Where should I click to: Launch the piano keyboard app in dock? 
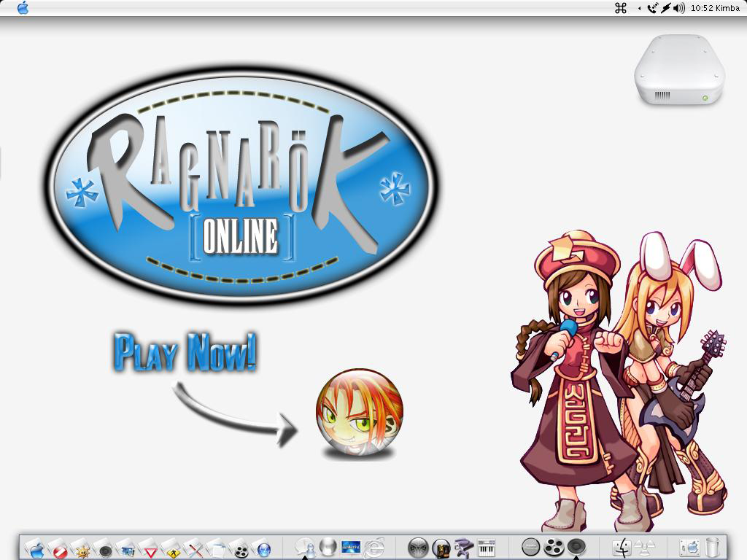[x=487, y=548]
